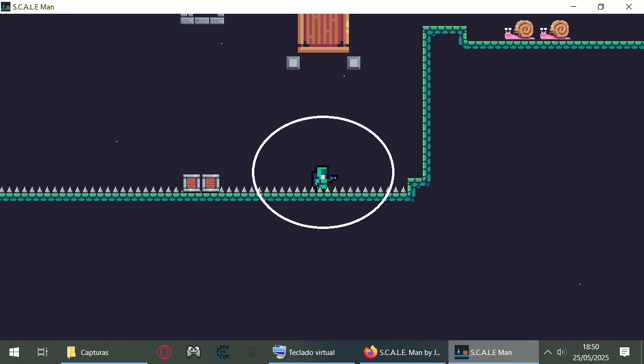Viewport: 644px width, 364px height.
Task: Click the blue gear taskbar icon
Action: click(223, 352)
